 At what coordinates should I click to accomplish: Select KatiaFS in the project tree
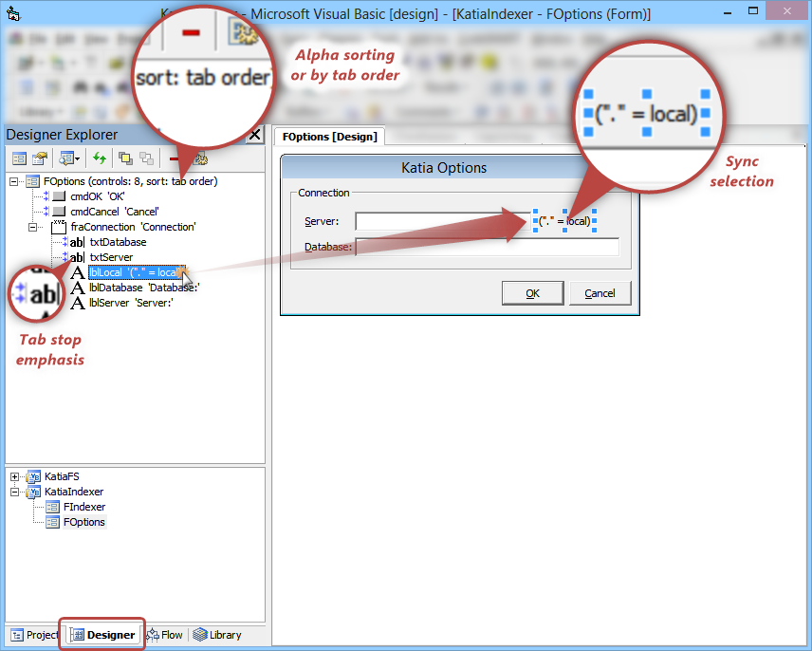pyautogui.click(x=62, y=476)
